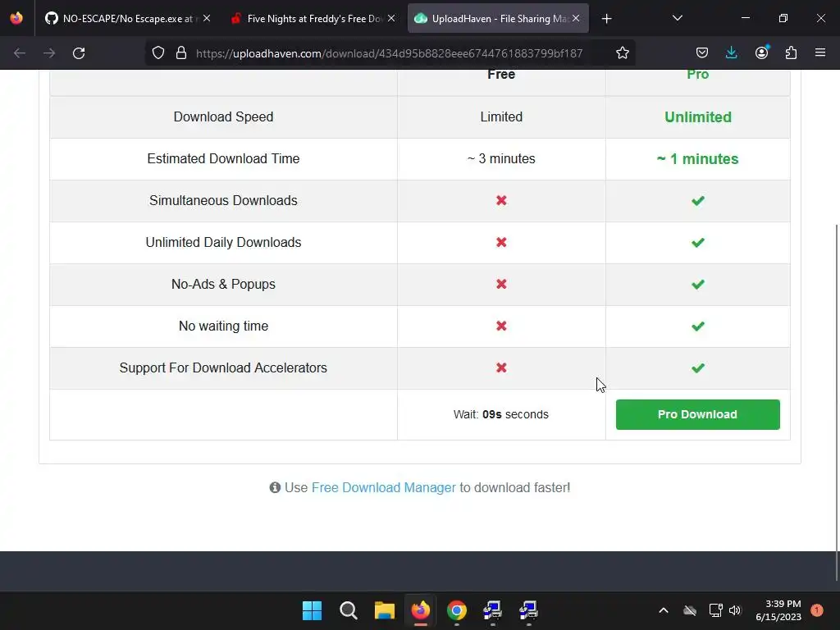Click the Wait 09s seconds countdown
This screenshot has height=630, width=840.
(x=501, y=414)
